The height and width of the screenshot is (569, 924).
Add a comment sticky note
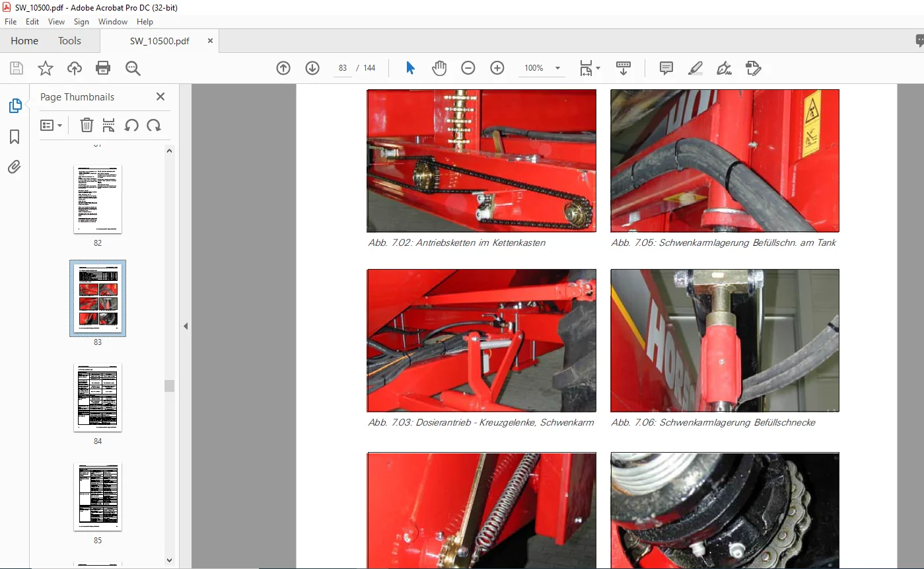[x=666, y=68]
